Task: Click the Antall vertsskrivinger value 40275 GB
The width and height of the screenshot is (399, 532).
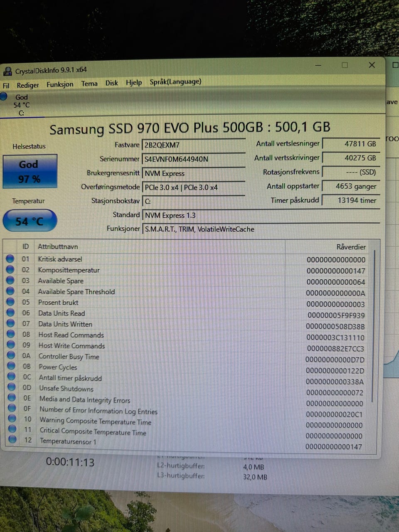Action: coord(351,158)
